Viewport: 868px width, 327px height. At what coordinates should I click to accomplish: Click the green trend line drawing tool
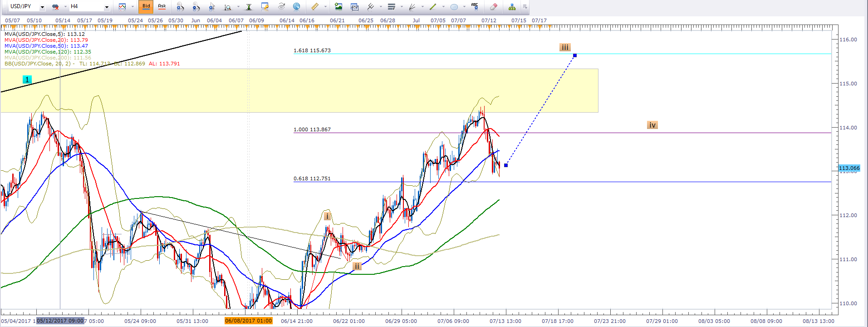433,7
